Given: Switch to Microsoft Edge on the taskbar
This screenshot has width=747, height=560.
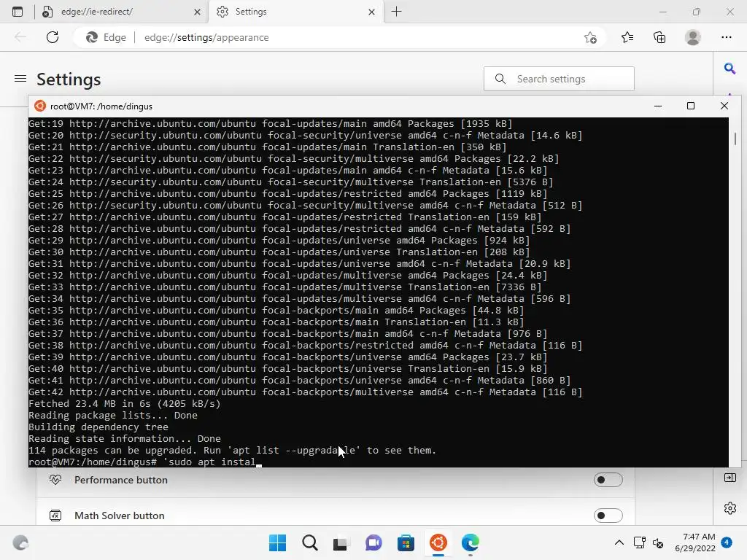Looking at the screenshot, I should (471, 542).
